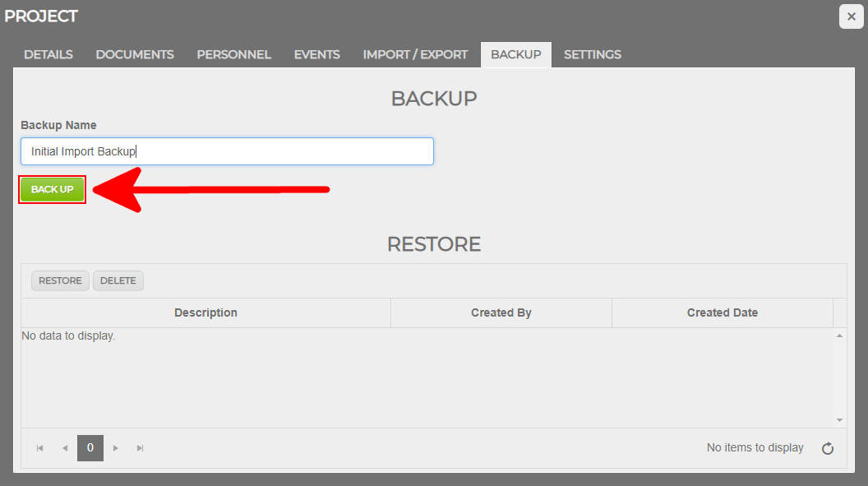This screenshot has width=868, height=486.
Task: Sort by Created By column header
Action: click(501, 312)
